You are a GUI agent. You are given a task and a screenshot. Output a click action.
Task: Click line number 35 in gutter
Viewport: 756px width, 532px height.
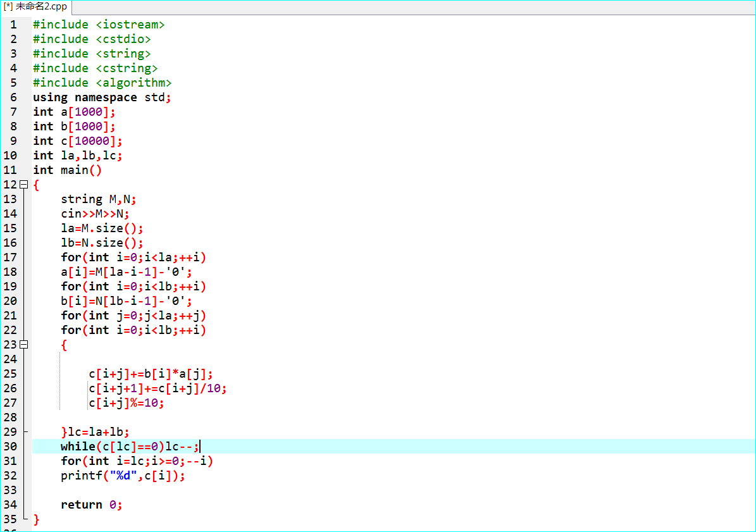pyautogui.click(x=10, y=519)
